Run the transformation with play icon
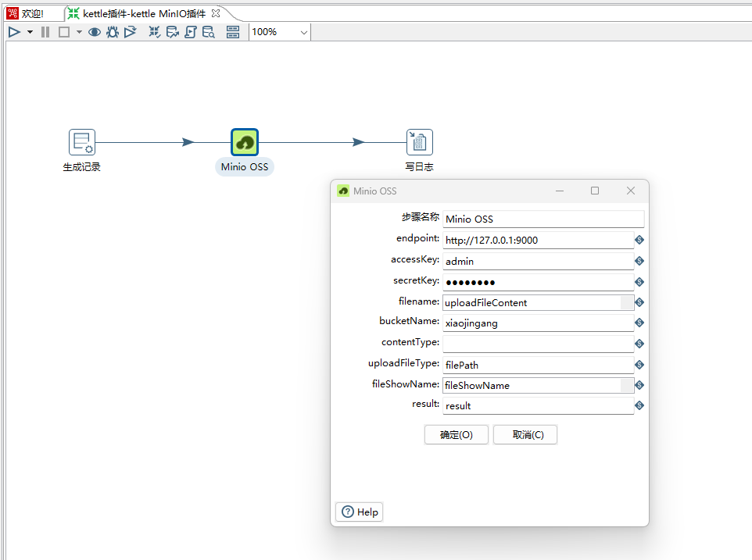 point(14,32)
